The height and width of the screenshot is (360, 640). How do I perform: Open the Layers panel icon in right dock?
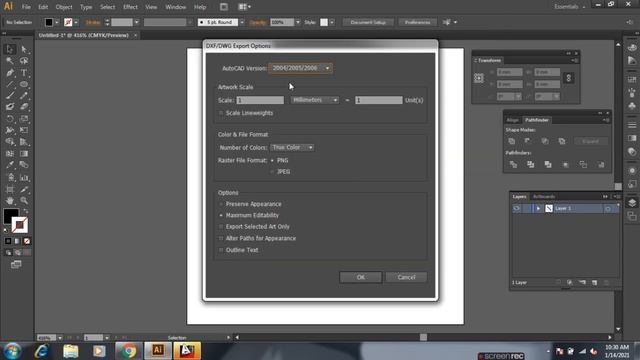pyautogui.click(x=632, y=203)
